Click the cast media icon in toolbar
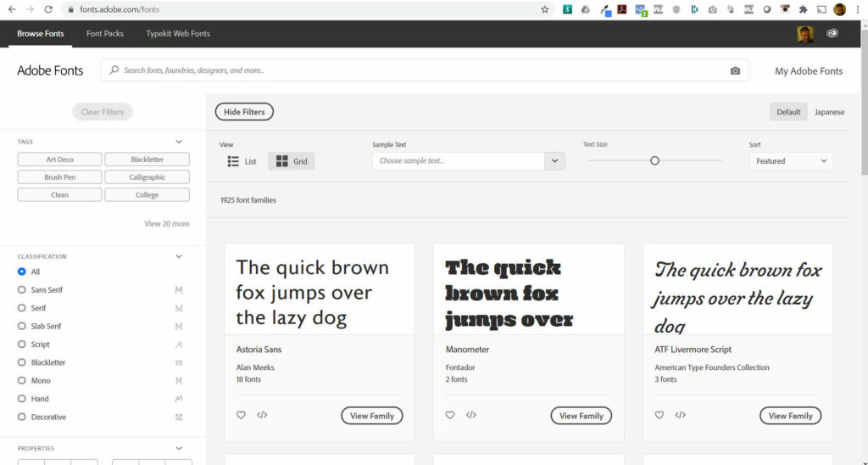868x465 pixels. [x=821, y=9]
